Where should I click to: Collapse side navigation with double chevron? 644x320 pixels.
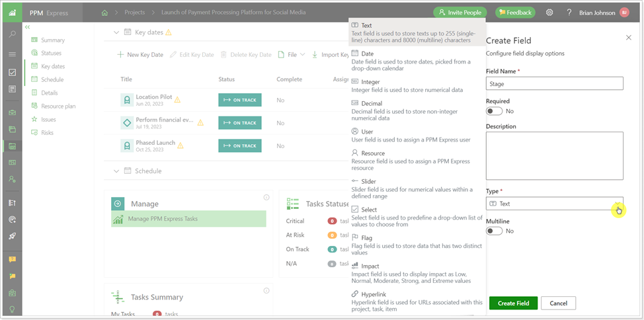[28, 27]
